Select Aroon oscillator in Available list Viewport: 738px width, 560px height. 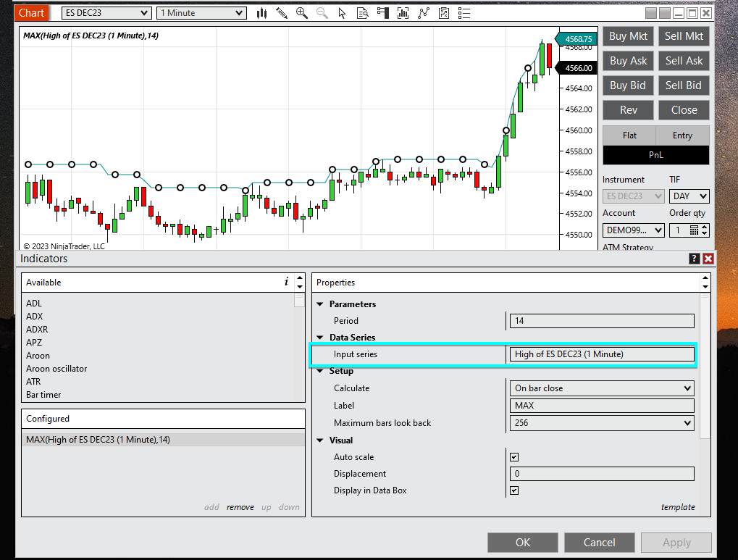click(56, 369)
